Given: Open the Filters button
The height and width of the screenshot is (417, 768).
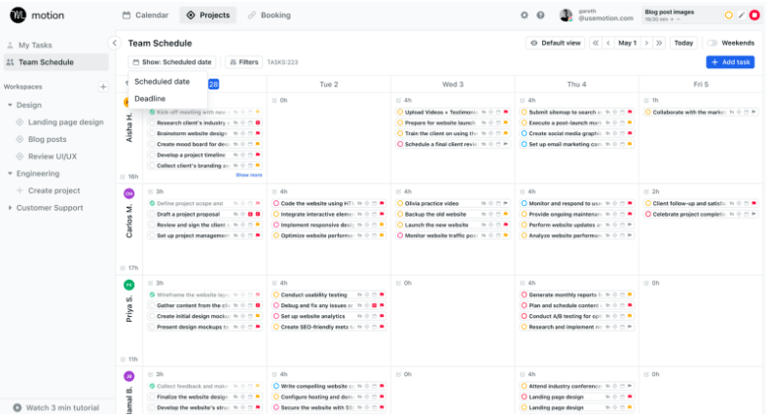Looking at the screenshot, I should point(244,62).
